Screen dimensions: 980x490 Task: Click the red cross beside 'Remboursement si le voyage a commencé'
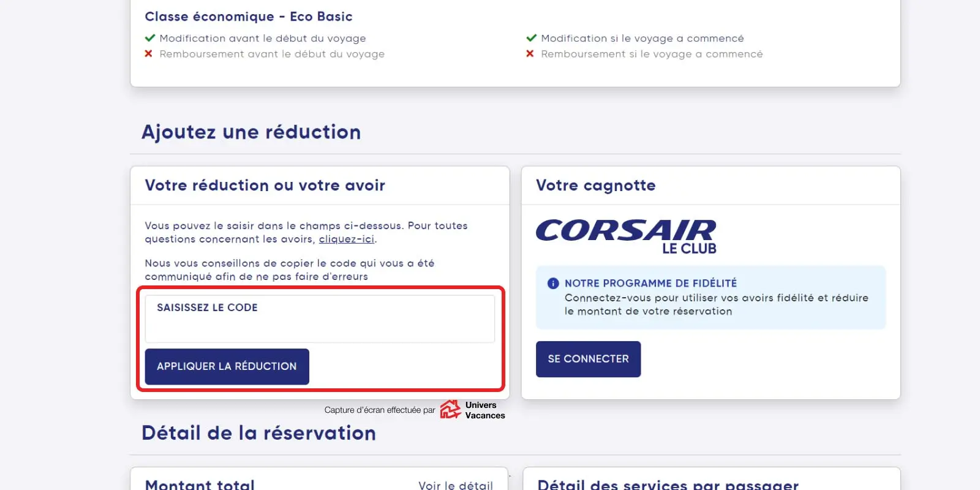530,54
